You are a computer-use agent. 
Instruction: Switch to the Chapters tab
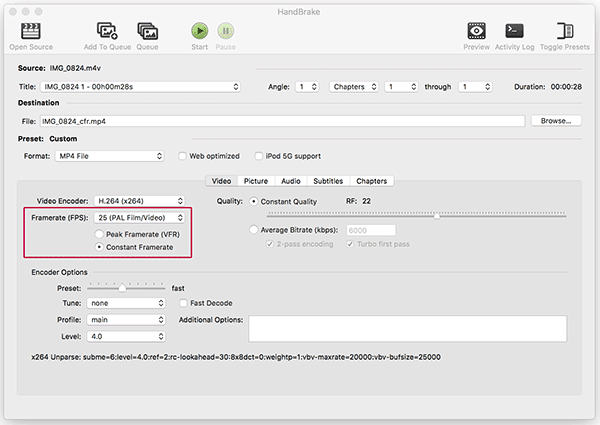pyautogui.click(x=372, y=181)
